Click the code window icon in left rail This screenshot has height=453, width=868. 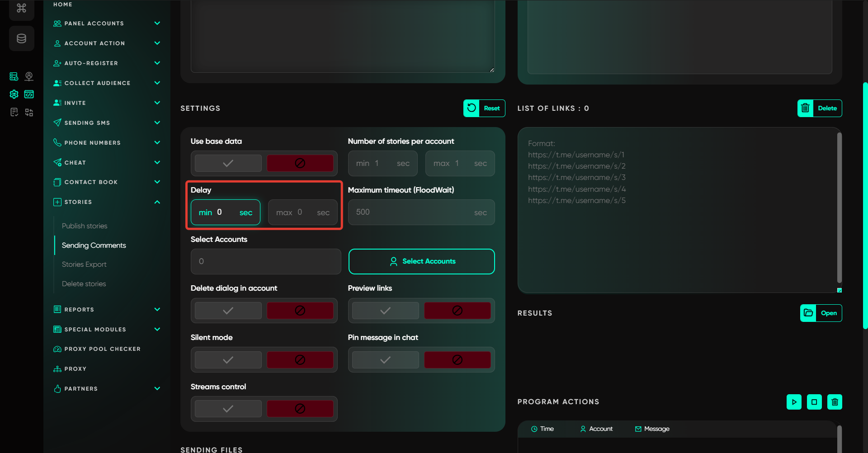(29, 94)
